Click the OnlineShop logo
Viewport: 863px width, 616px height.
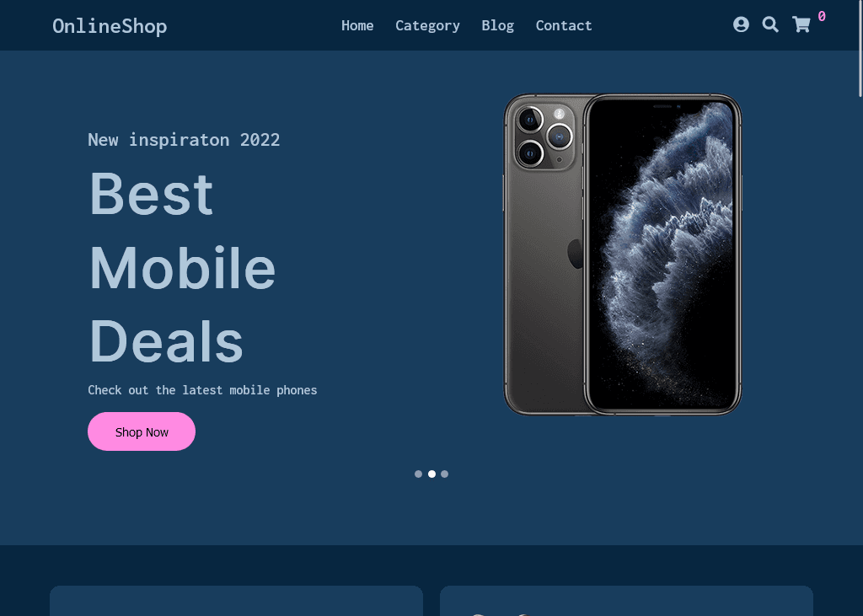coord(110,26)
